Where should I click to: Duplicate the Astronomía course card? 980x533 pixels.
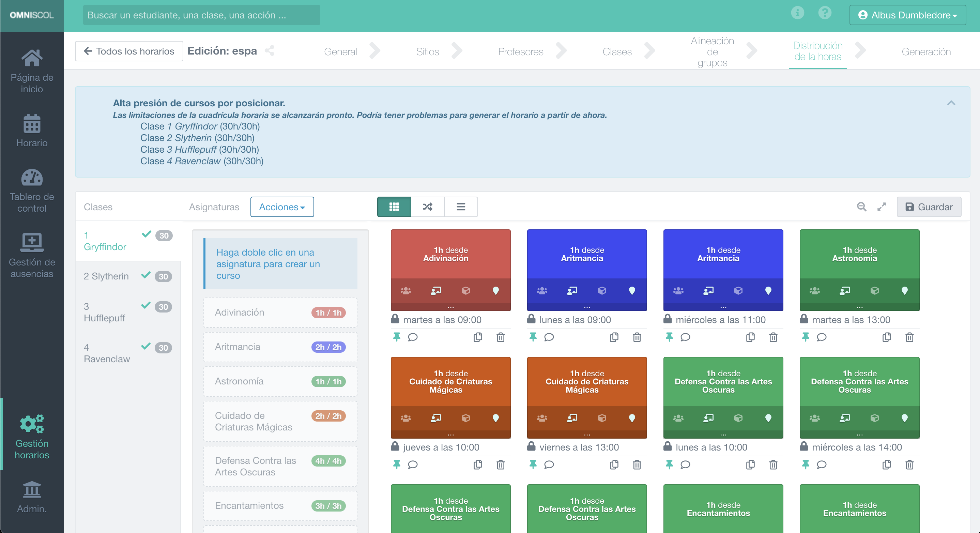[x=887, y=337]
